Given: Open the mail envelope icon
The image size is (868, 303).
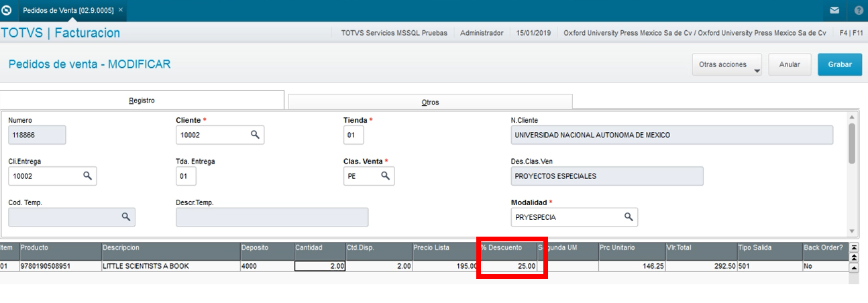Looking at the screenshot, I should coord(834,11).
